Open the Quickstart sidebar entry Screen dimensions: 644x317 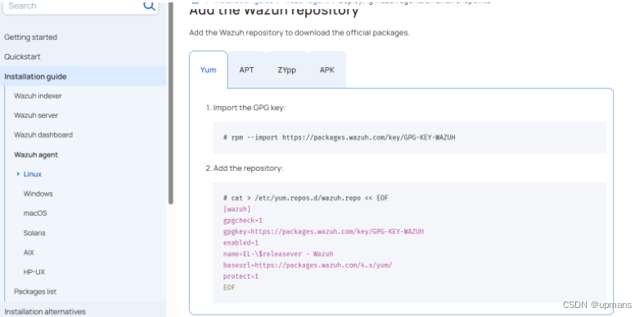[22, 56]
